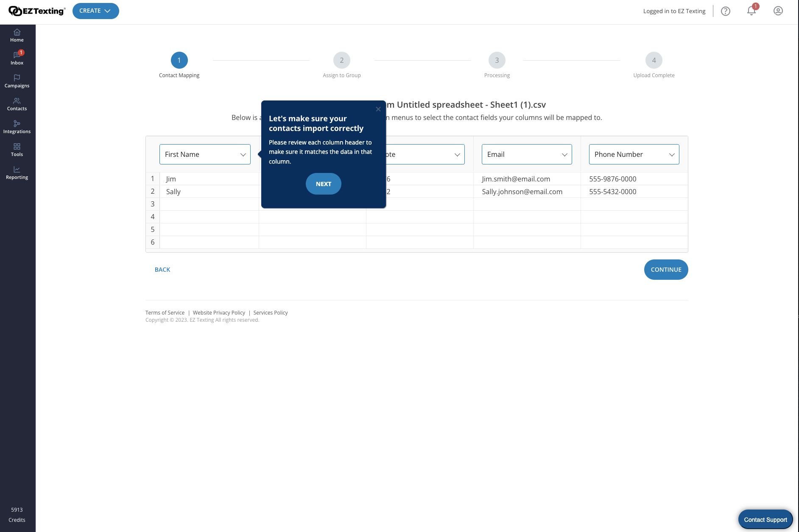The width and height of the screenshot is (799, 532).
Task: Click the BACK link
Action: (x=162, y=270)
